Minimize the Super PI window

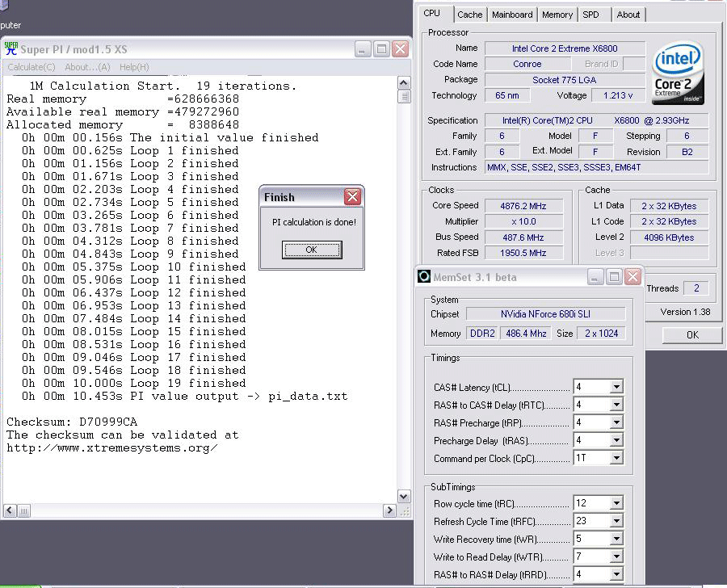(x=363, y=48)
